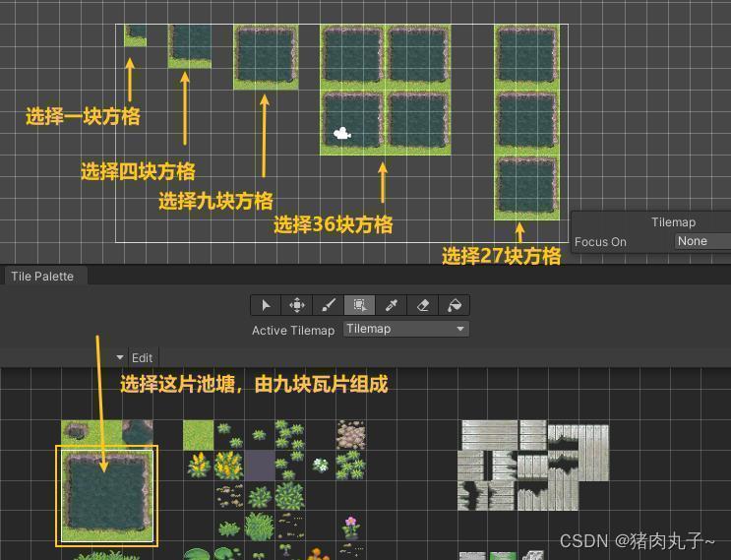
Task: Select the Eraser tool
Action: click(422, 305)
